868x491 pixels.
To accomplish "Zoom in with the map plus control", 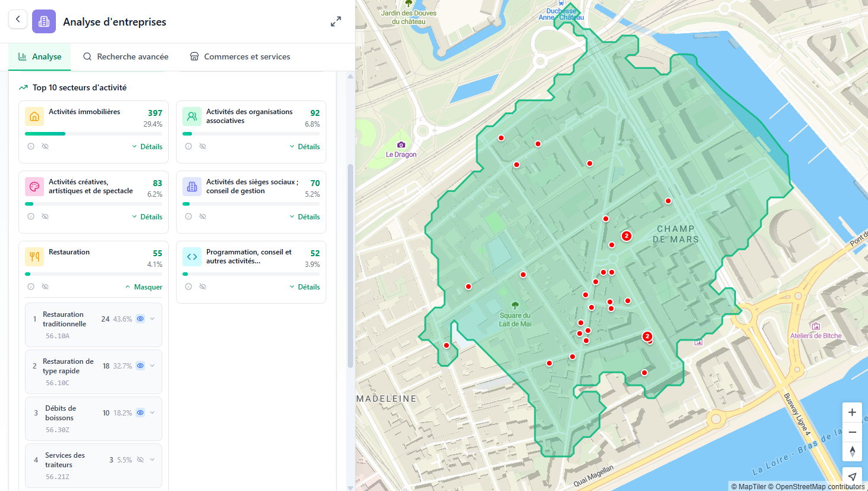I will 852,412.
